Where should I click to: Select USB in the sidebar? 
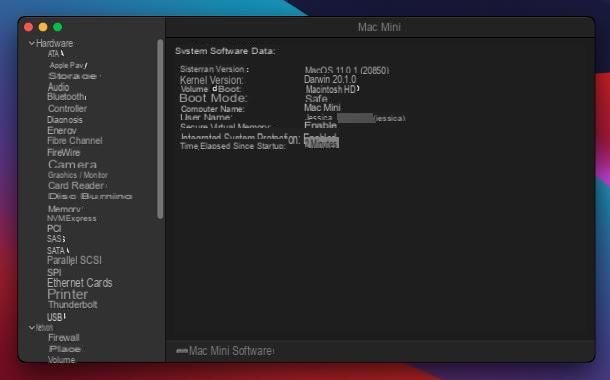[56, 317]
